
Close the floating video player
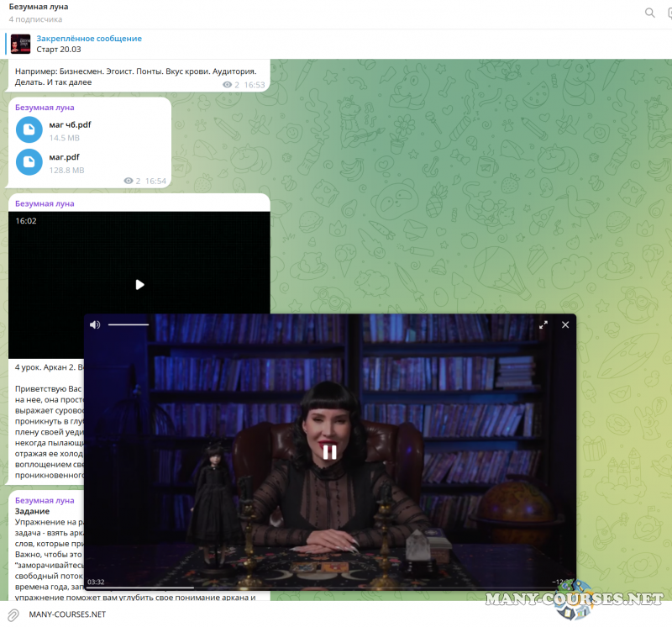click(x=565, y=324)
